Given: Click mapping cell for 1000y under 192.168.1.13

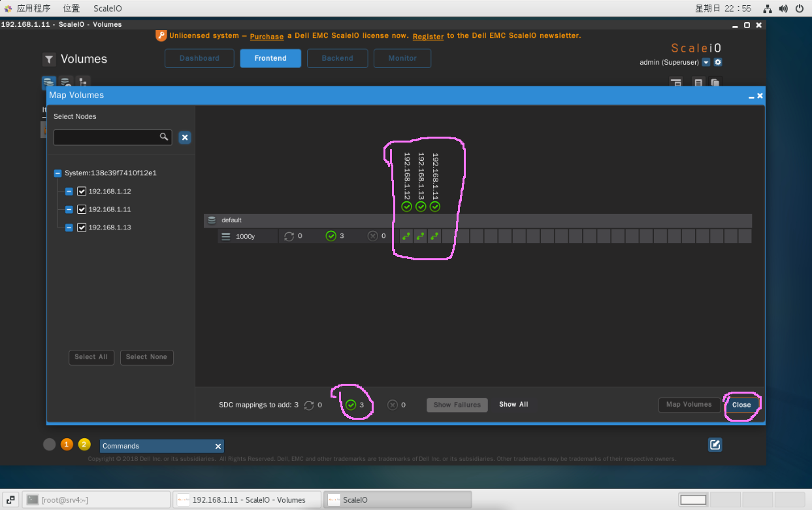Looking at the screenshot, I should [x=421, y=236].
